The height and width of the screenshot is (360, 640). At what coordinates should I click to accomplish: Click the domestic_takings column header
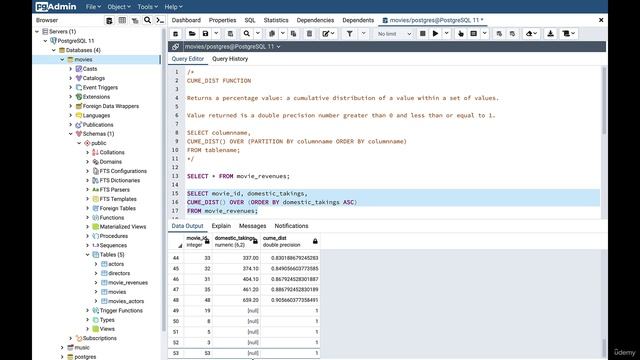[236, 241]
